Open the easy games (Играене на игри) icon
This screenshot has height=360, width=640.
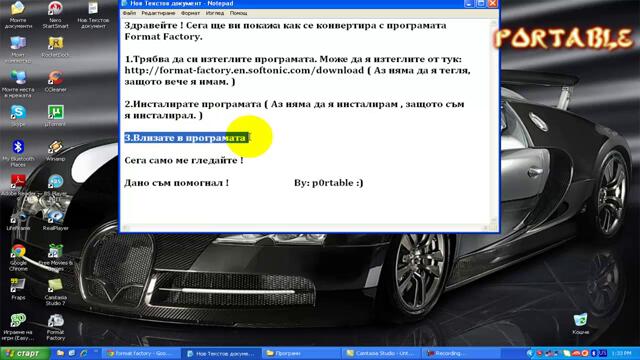(18, 327)
